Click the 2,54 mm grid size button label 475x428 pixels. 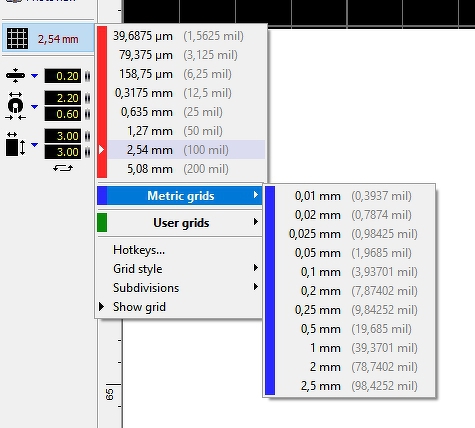[x=58, y=39]
